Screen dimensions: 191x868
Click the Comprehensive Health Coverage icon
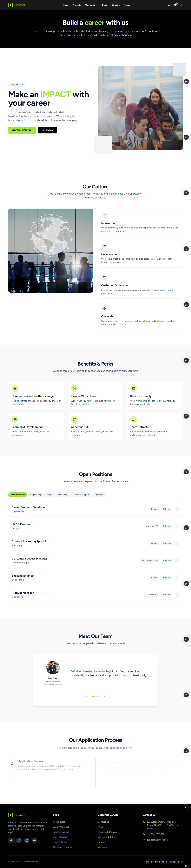[x=15, y=389]
